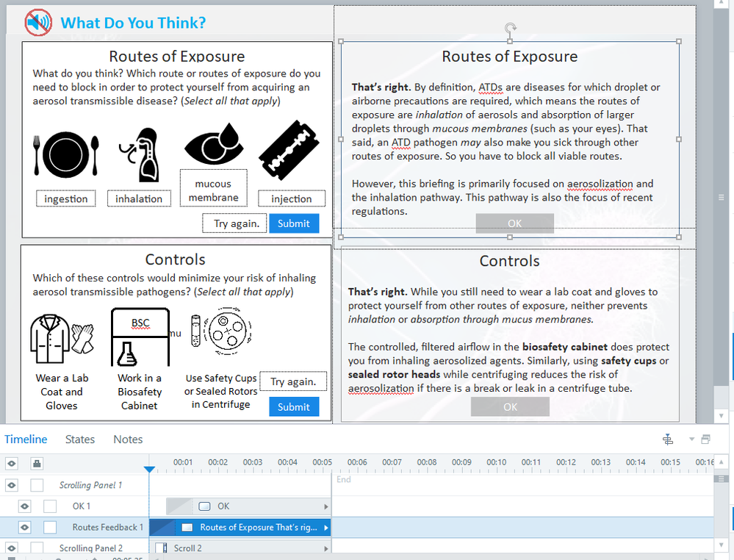The height and width of the screenshot is (560, 734).
Task: Click the OK timeline bar
Action: click(x=248, y=506)
